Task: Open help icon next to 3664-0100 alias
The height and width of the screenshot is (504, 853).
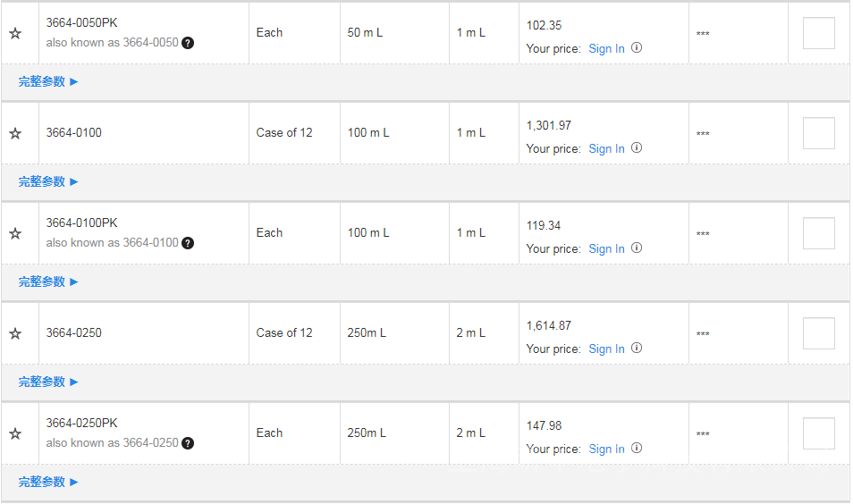Action: (188, 243)
